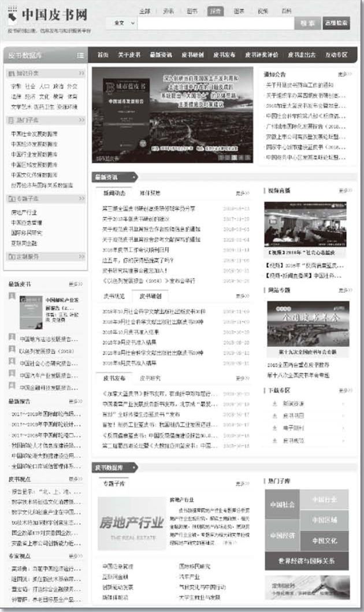
Task: Open 更多 next to 最新皮书
Action: coord(76,284)
